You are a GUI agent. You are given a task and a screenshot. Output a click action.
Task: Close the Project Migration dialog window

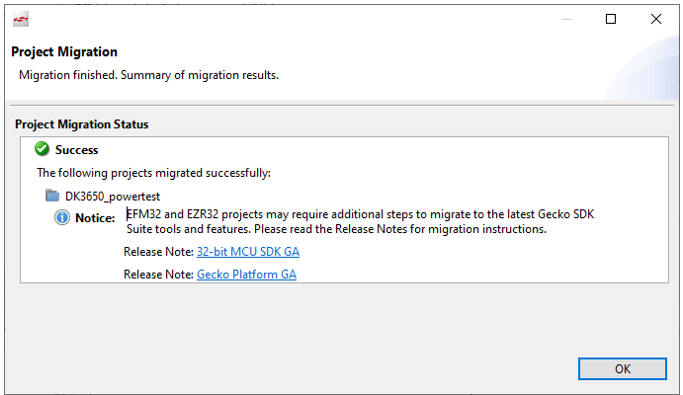[x=656, y=19]
